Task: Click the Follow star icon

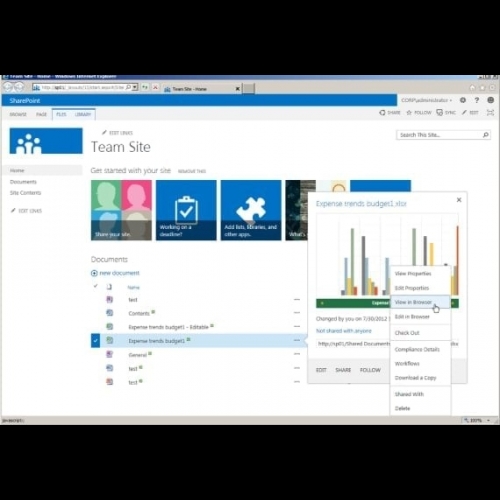Action: point(409,113)
